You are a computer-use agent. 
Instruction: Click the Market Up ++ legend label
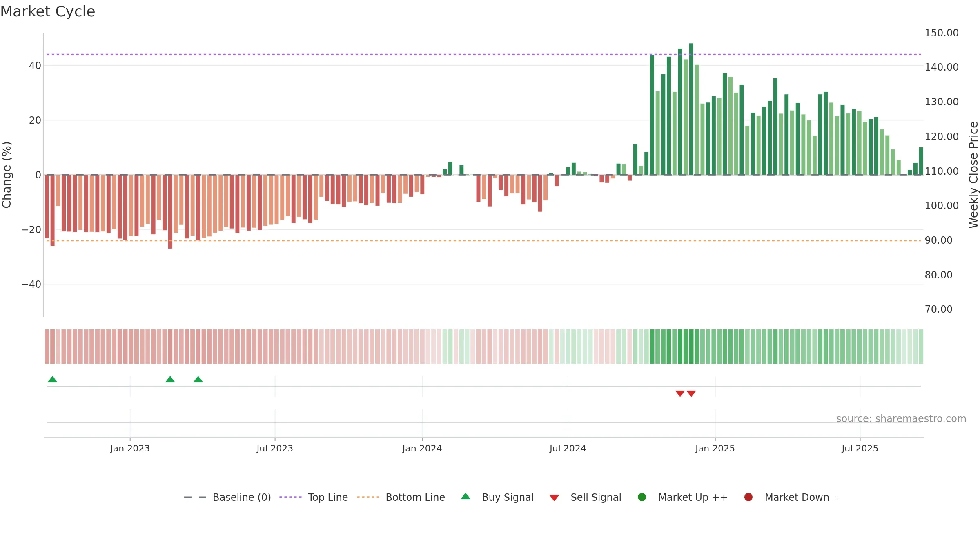[x=693, y=497]
